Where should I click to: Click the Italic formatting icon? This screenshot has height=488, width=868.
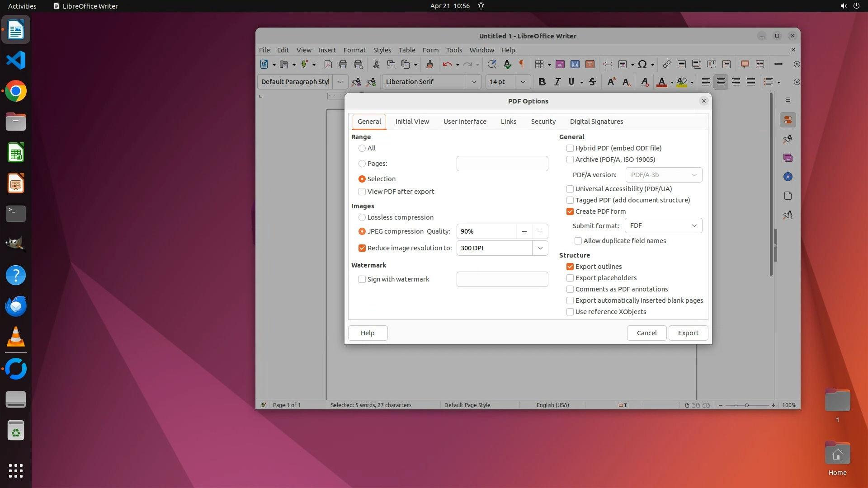(557, 82)
